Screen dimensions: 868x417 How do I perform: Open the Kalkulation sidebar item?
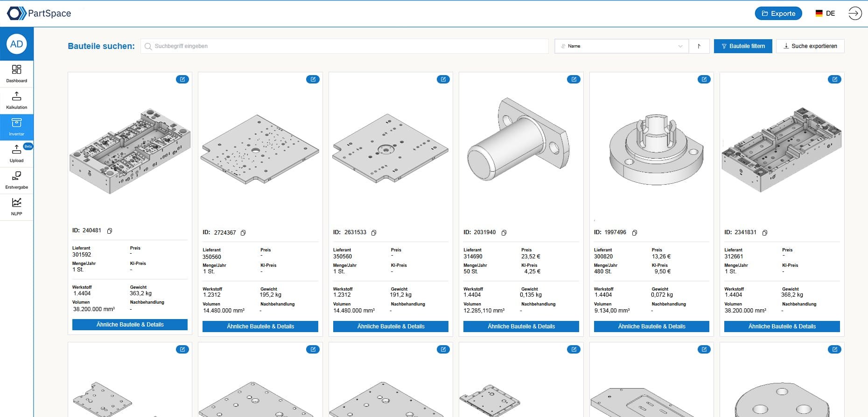[x=17, y=100]
